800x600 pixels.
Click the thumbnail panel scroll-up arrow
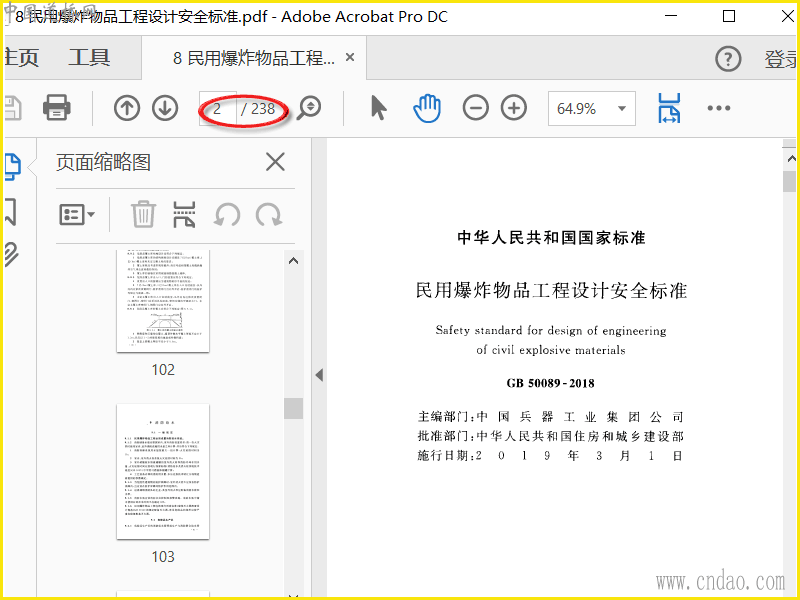click(x=293, y=261)
